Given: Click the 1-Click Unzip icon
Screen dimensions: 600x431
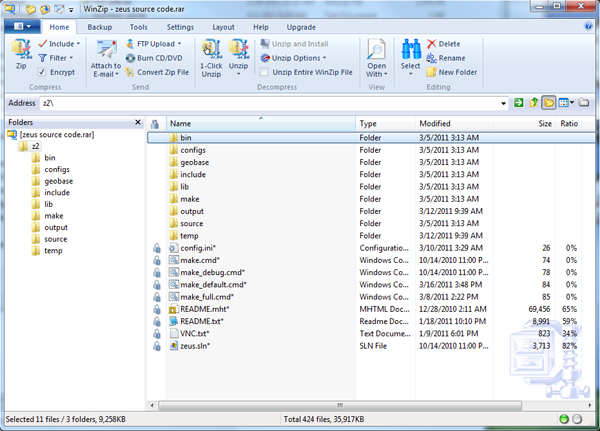Looking at the screenshot, I should pyautogui.click(x=210, y=55).
